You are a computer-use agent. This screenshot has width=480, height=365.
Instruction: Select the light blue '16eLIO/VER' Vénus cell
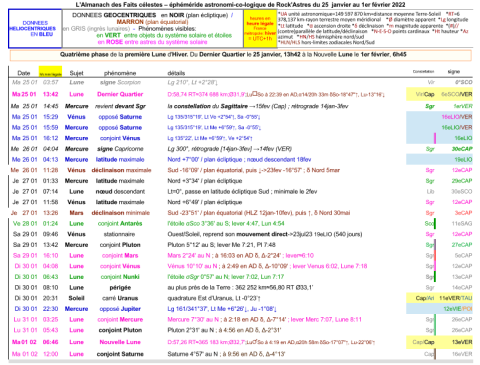tap(457, 117)
